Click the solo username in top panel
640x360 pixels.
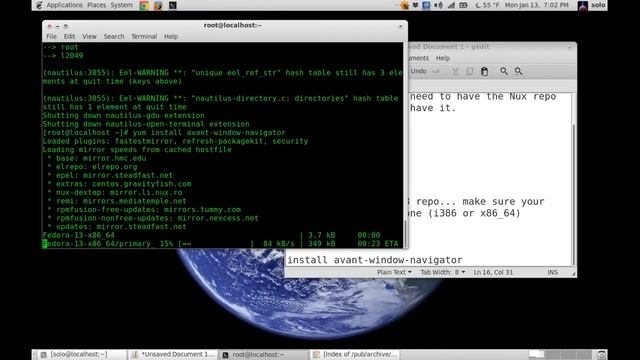point(598,5)
